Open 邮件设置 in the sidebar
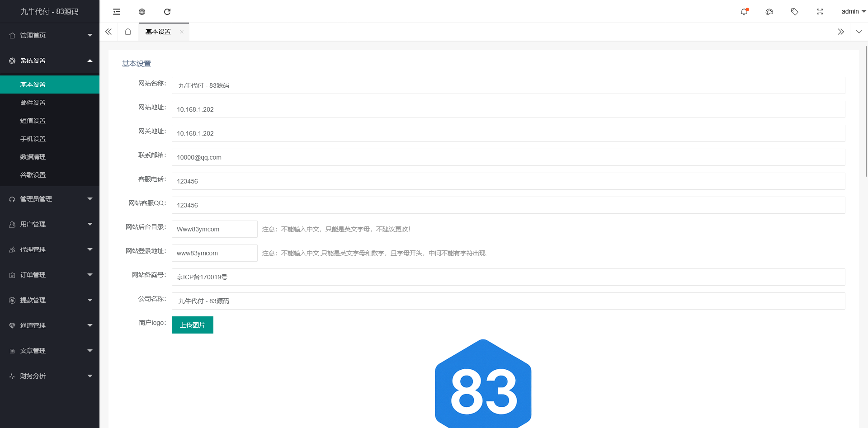Screen dimensions: 868x428 pos(33,103)
